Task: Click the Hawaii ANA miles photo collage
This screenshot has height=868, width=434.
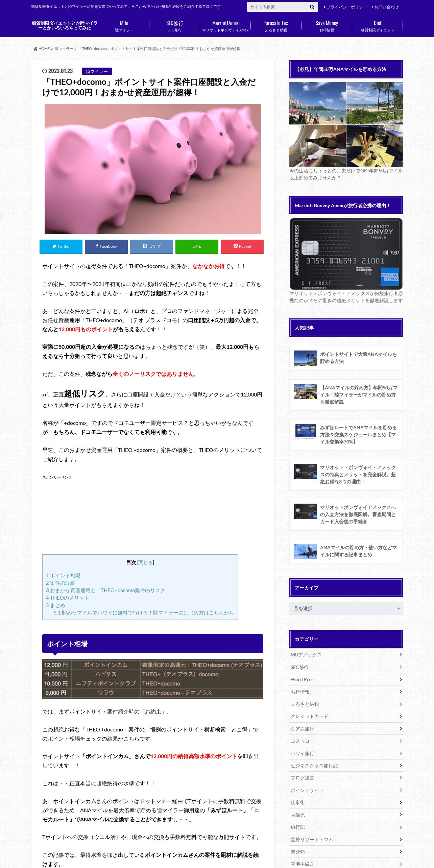Action: coord(346,124)
